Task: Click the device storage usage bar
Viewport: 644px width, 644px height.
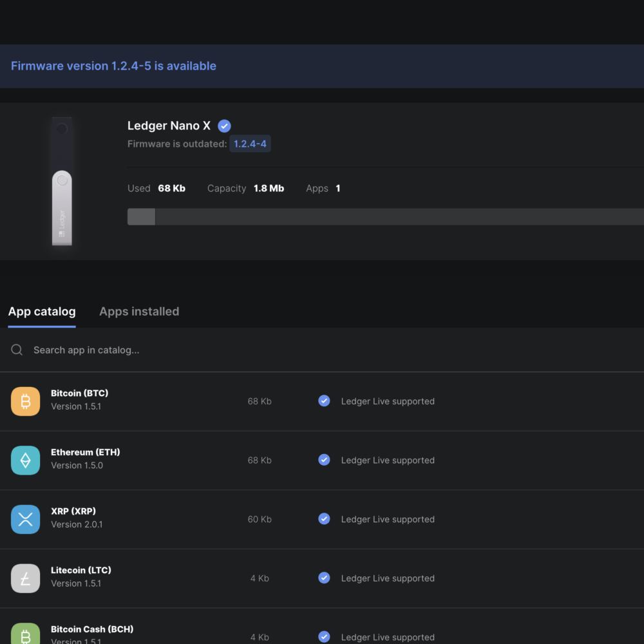Action: [385, 217]
